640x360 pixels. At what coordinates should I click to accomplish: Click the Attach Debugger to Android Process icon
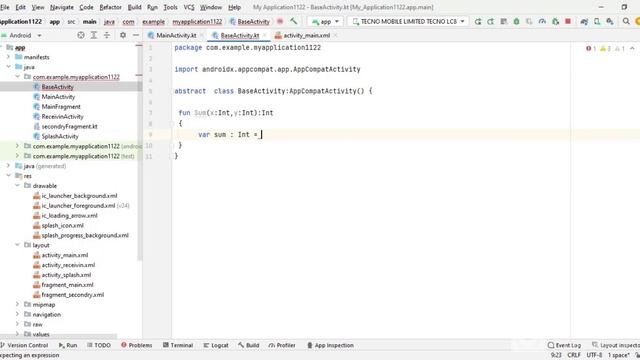555,21
